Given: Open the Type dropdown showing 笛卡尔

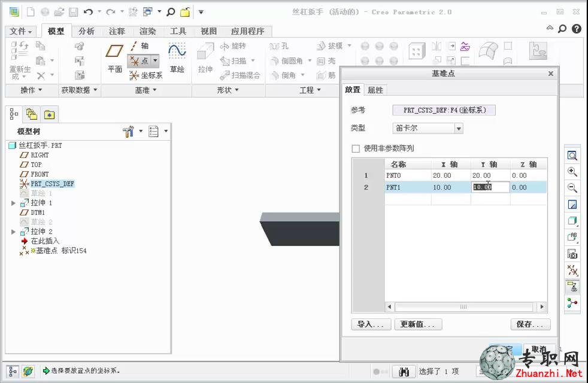Looking at the screenshot, I should (x=428, y=128).
